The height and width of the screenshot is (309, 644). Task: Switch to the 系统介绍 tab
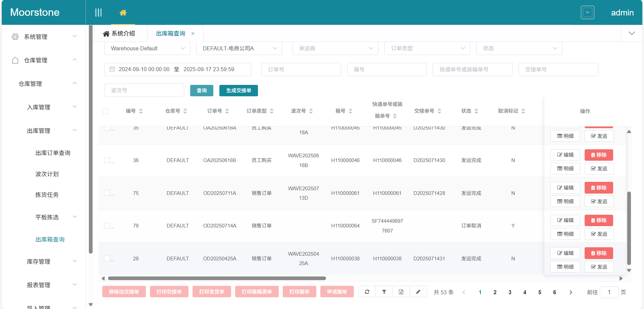[121, 33]
